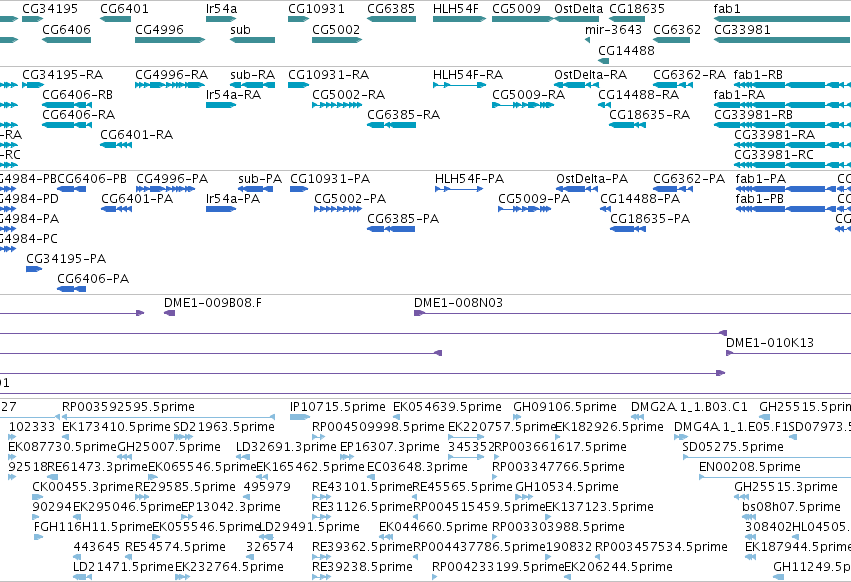Select protein CG6385-PA label
Screen dimensions: 851x582
click(x=403, y=219)
